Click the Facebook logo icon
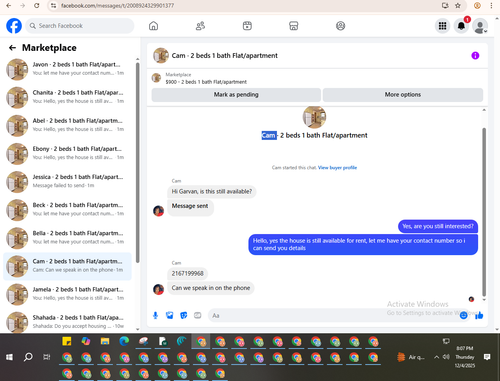This screenshot has height=381, width=500. [x=14, y=26]
